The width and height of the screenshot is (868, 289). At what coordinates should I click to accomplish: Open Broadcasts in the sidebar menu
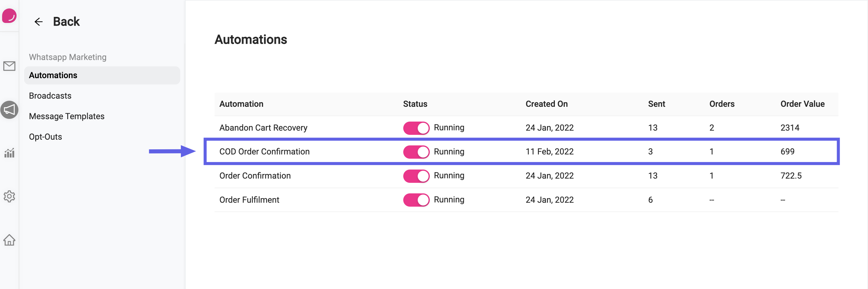click(x=50, y=96)
